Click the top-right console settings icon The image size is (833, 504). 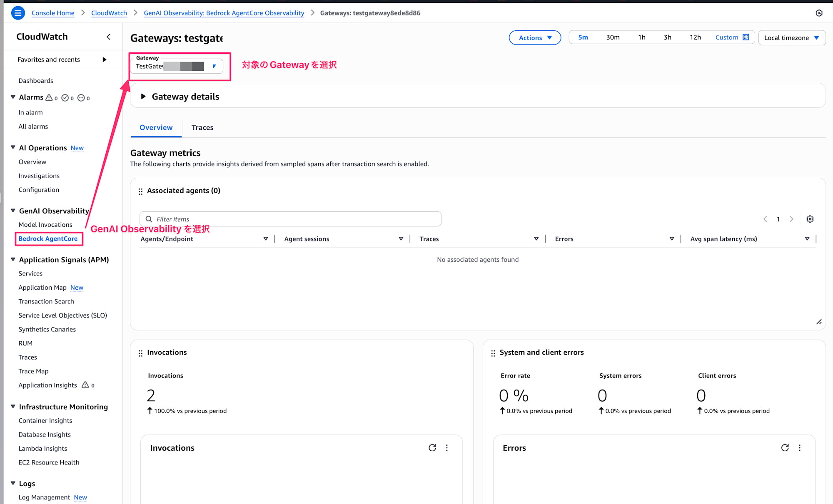click(819, 13)
